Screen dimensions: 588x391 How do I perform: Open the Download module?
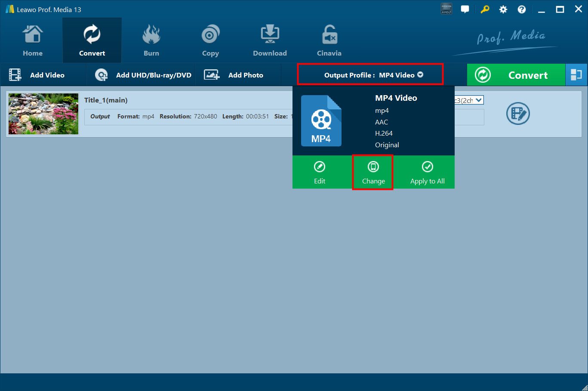tap(270, 40)
